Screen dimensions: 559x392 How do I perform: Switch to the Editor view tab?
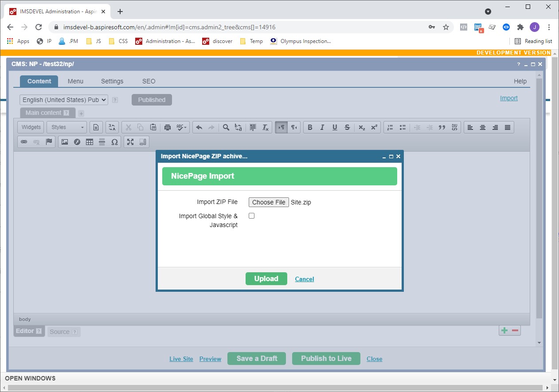point(29,331)
